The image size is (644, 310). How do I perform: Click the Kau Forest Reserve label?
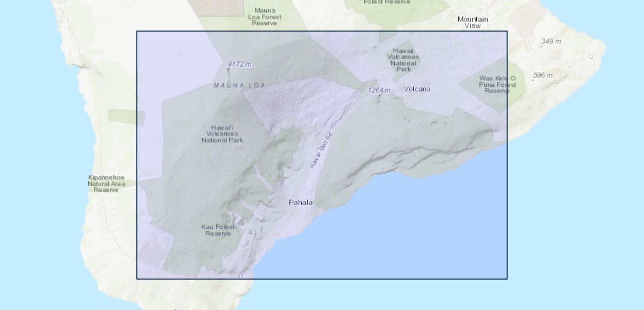point(218,230)
